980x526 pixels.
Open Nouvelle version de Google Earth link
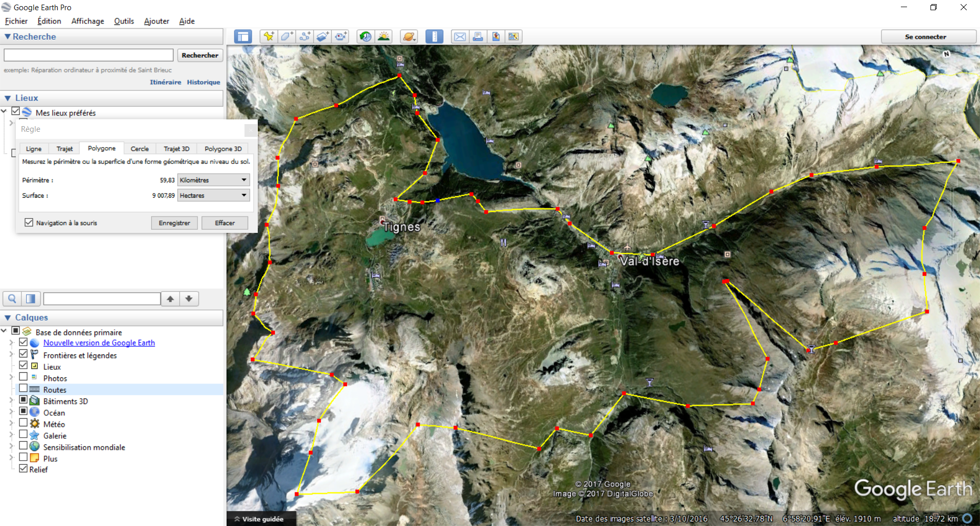click(99, 343)
